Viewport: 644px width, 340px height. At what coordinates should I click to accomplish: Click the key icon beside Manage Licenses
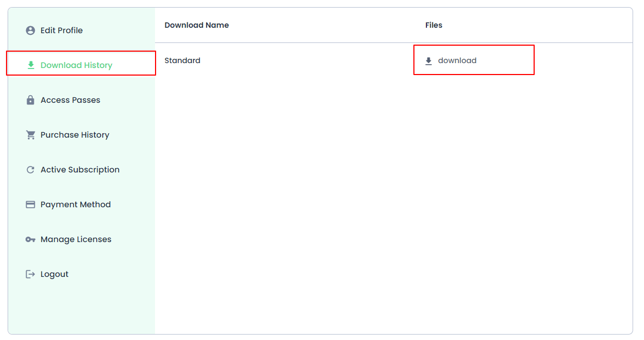click(x=30, y=239)
